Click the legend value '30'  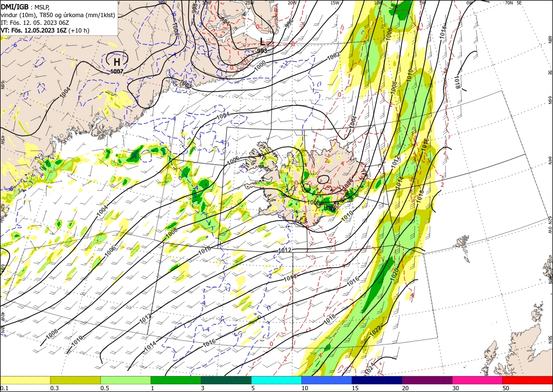(455, 388)
